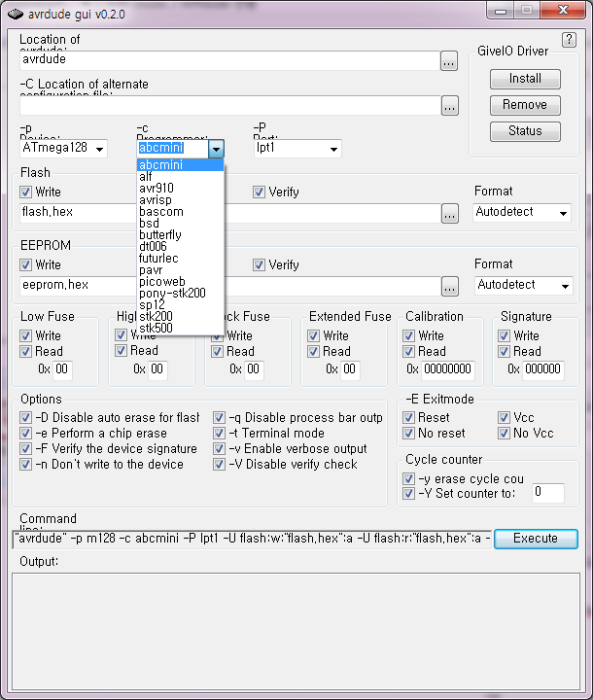Toggle Flash Verify checkbox
This screenshot has height=700, width=593.
tap(259, 192)
